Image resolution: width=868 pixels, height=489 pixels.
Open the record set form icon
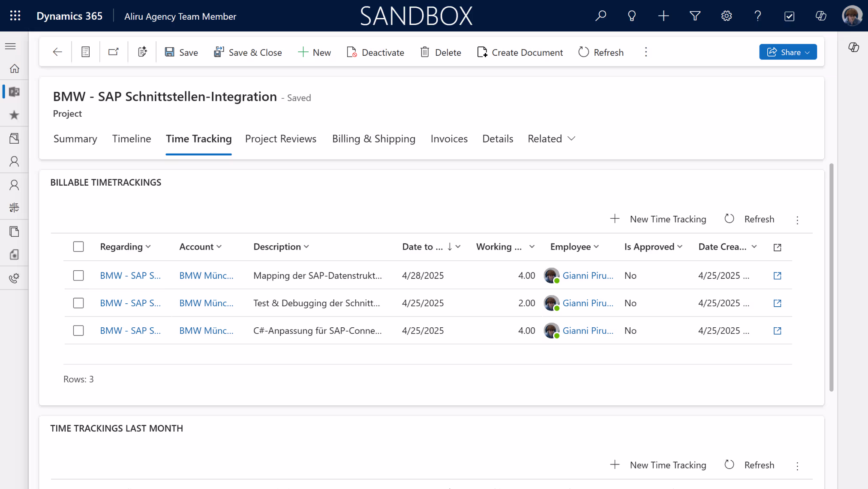[x=86, y=52]
